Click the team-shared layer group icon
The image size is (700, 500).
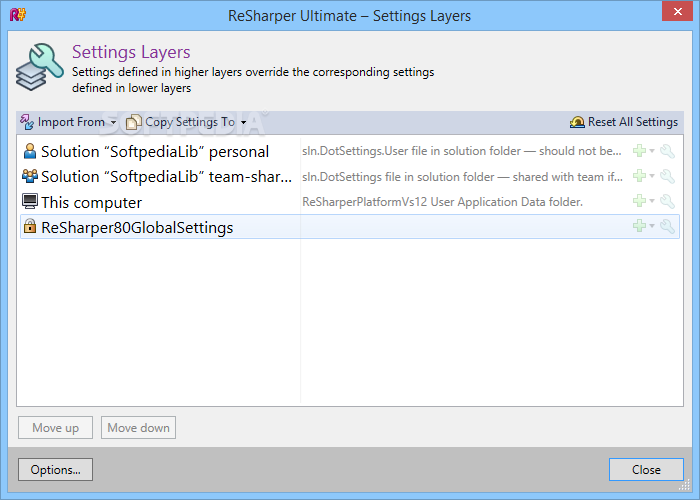coord(30,176)
